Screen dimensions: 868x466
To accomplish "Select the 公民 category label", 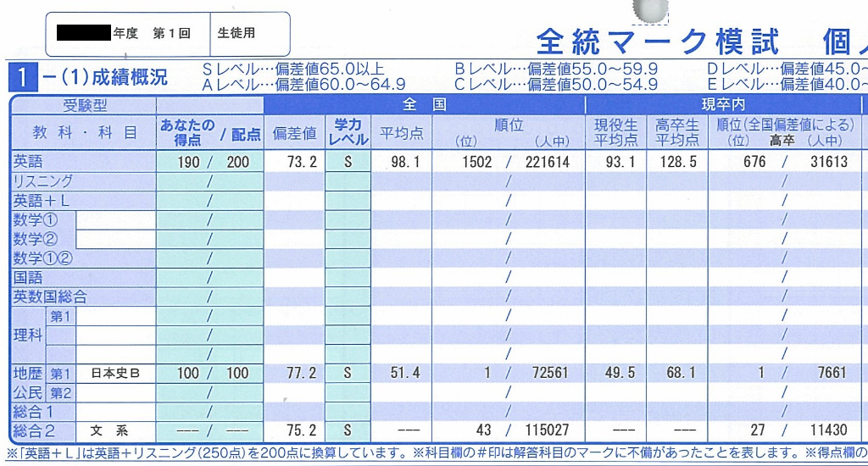I will coord(28,393).
